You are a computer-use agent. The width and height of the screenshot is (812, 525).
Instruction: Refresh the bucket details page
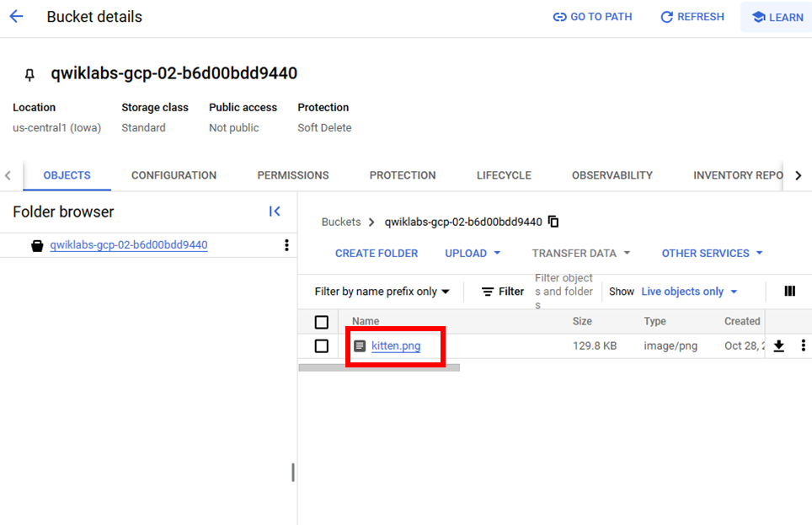(x=692, y=17)
